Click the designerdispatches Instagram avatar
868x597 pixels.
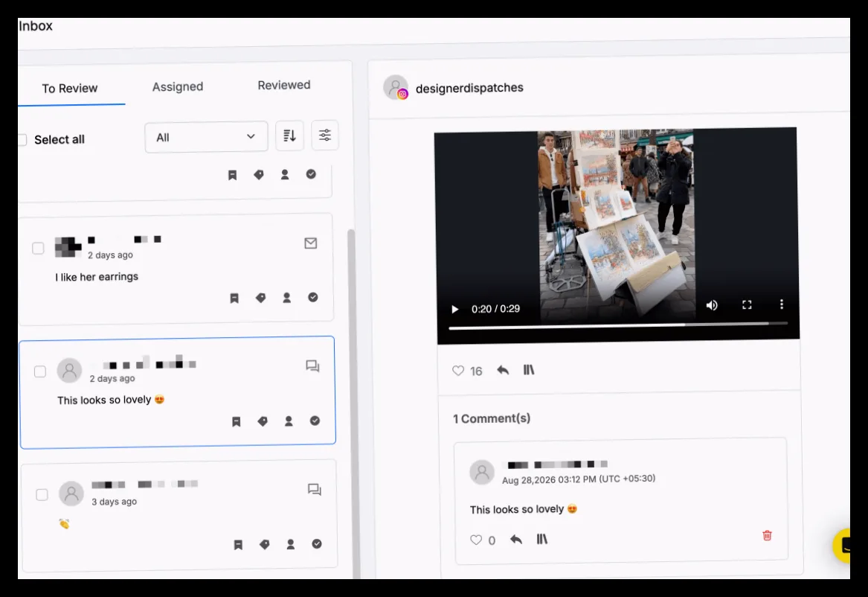click(396, 88)
